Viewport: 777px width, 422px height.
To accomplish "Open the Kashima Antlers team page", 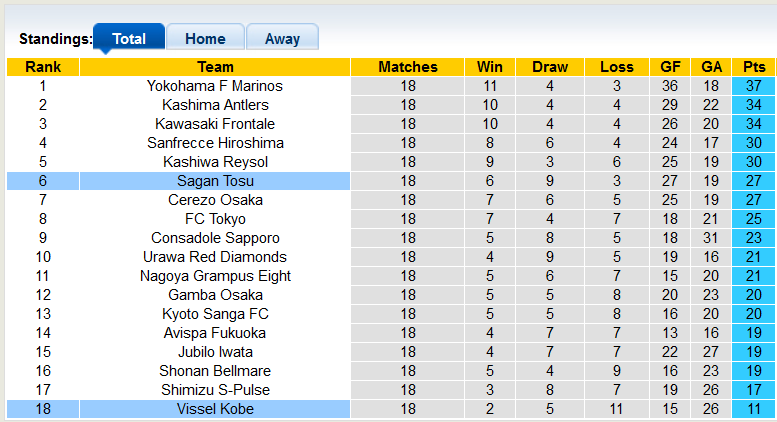I will (215, 105).
